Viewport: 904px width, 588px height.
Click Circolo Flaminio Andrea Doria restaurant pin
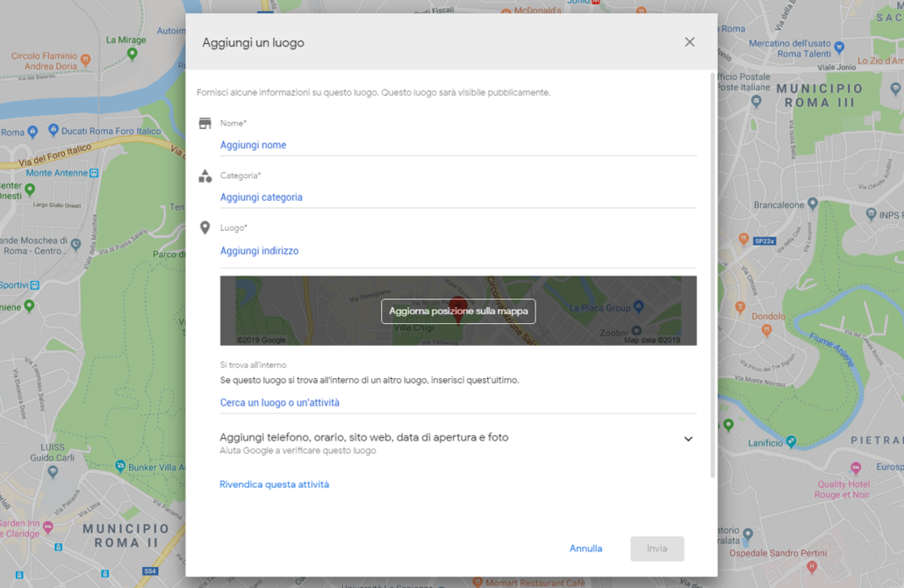click(86, 60)
